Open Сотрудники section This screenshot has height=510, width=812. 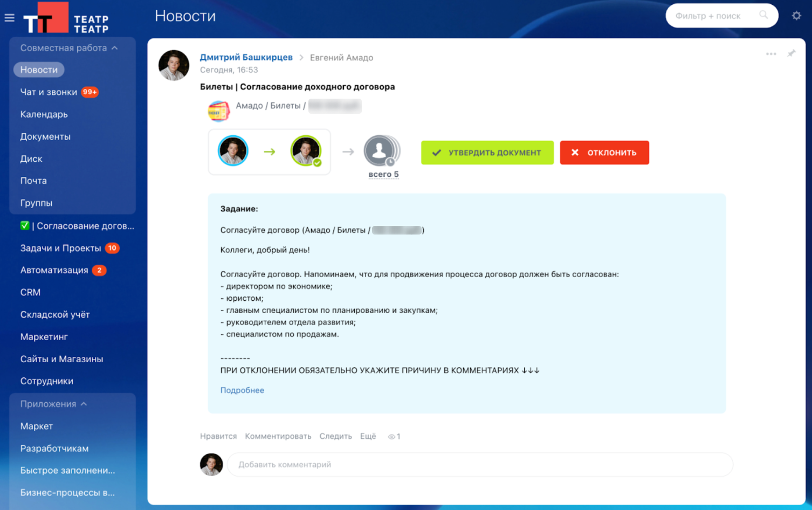coord(47,381)
